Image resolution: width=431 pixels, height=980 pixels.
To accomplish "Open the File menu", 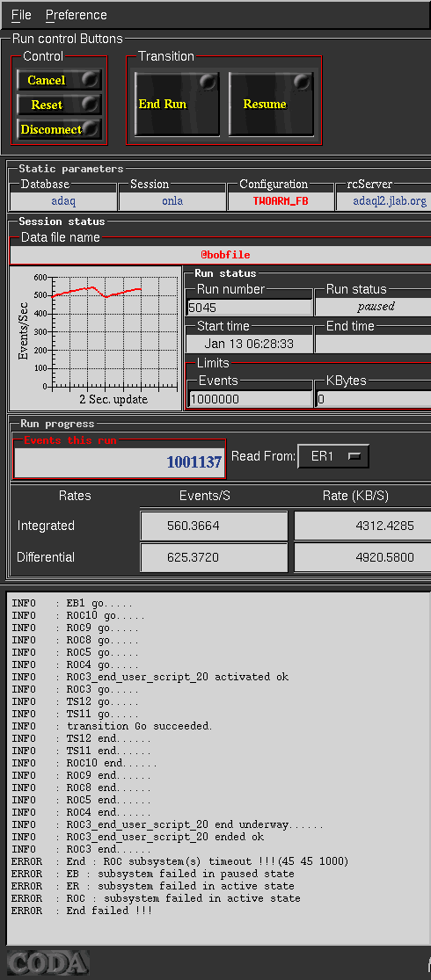I will point(21,15).
